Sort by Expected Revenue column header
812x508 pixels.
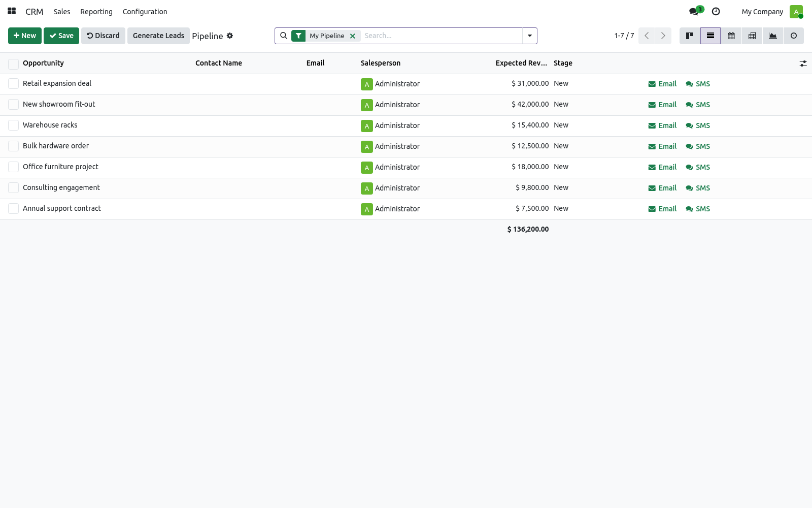coord(521,63)
